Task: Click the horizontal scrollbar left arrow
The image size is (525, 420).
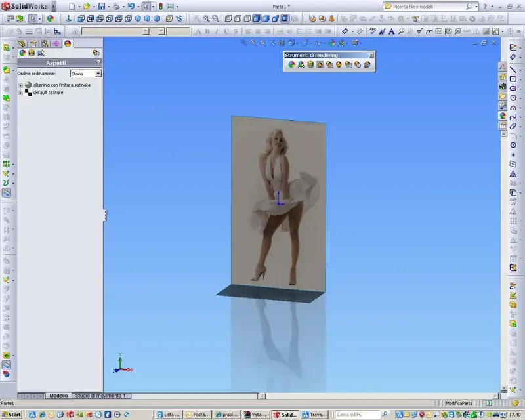Action: 262,396
